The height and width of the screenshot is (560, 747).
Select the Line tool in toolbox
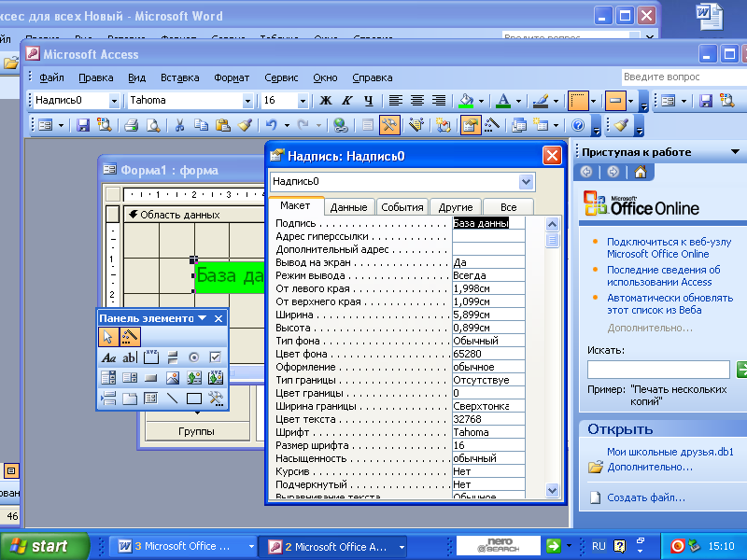click(x=173, y=399)
